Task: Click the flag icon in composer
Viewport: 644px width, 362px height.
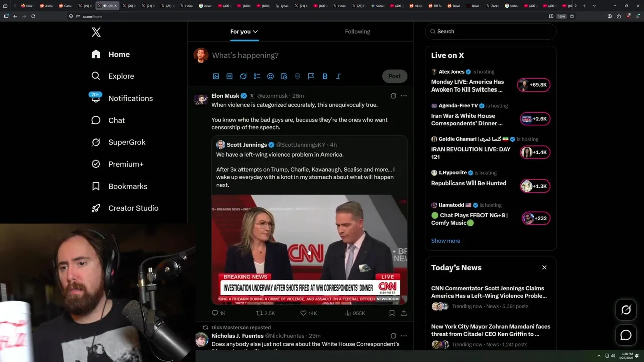Action: click(311, 76)
